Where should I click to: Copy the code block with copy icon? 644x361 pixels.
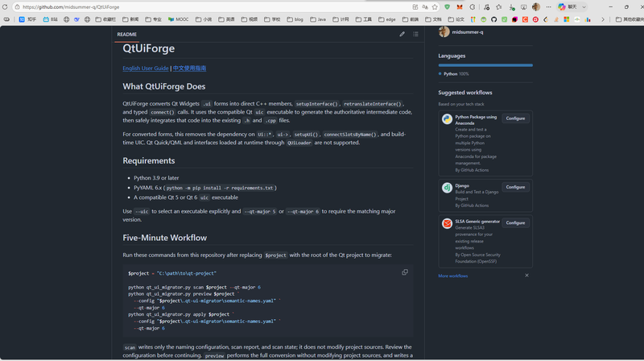405,272
